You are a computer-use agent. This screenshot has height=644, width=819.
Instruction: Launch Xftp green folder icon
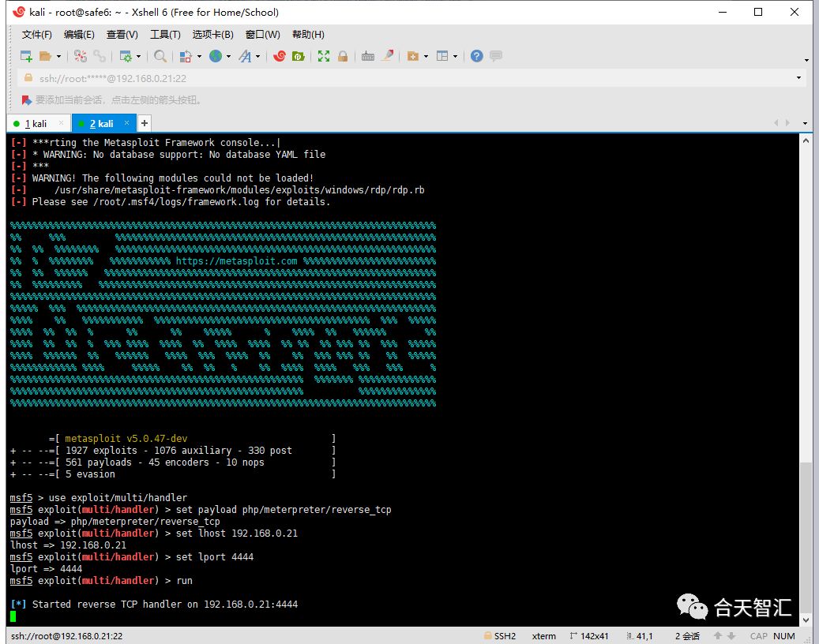point(299,56)
